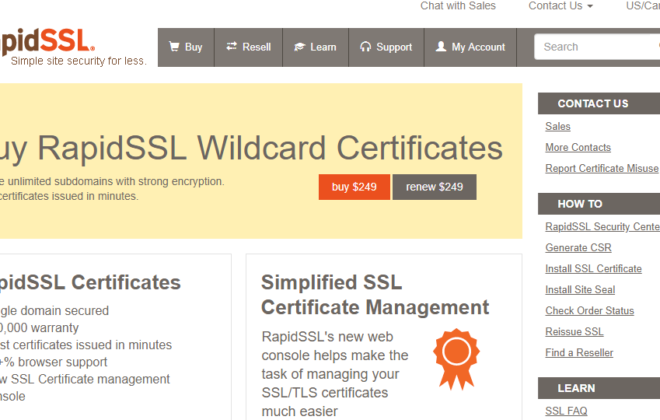This screenshot has height=420, width=660.
Task: Click the headset icon beside Support
Action: click(365, 47)
